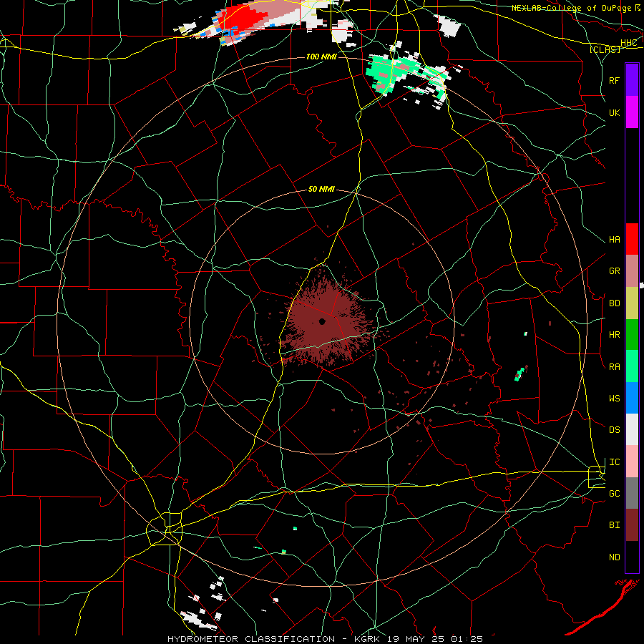Pick the dark green HR legend swatch
This screenshot has height=644, width=644.
632,334
